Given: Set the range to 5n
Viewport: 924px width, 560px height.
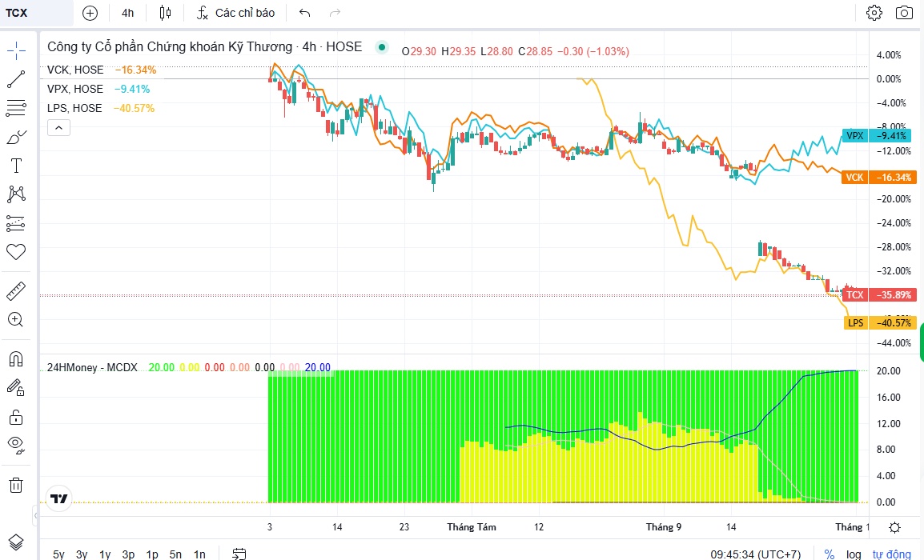Looking at the screenshot, I should coord(175,554).
